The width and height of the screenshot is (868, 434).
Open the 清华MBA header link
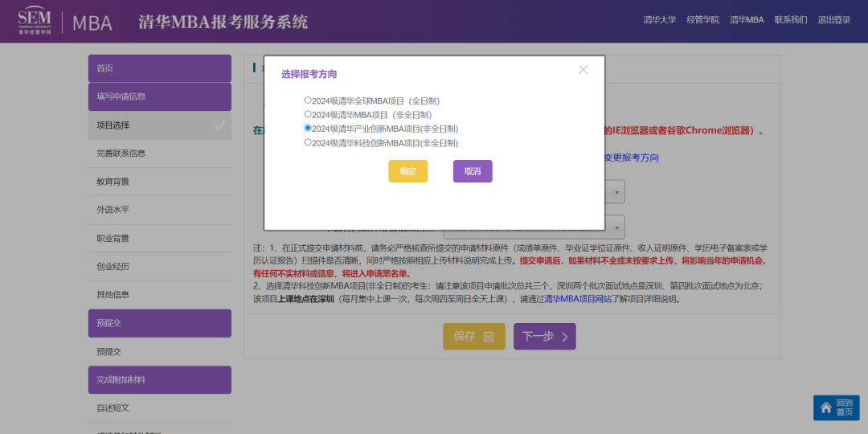point(747,20)
